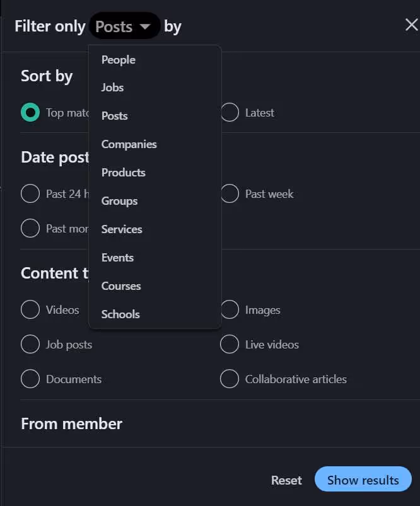Click the Reset button

pos(286,480)
